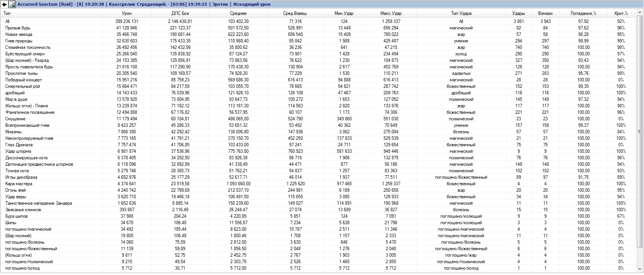Viewport: 644px width, 275px height.
Task: Select the Стихийная токсичность row
Action: (319, 47)
